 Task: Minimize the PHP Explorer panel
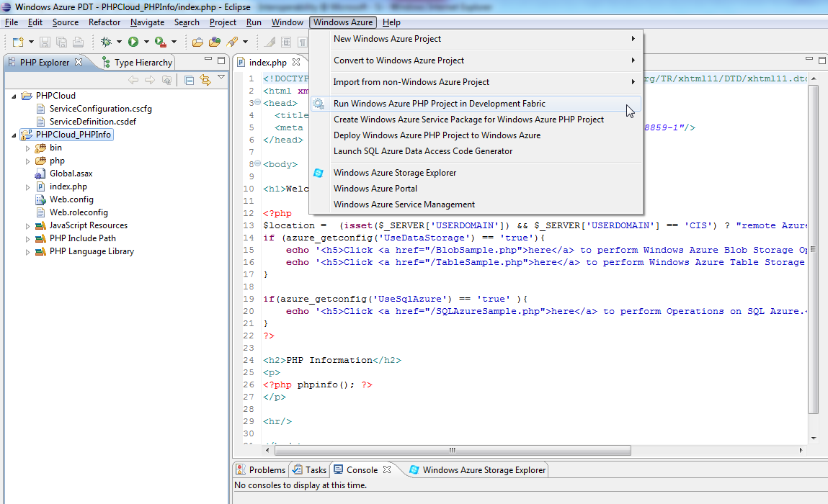tap(208, 59)
